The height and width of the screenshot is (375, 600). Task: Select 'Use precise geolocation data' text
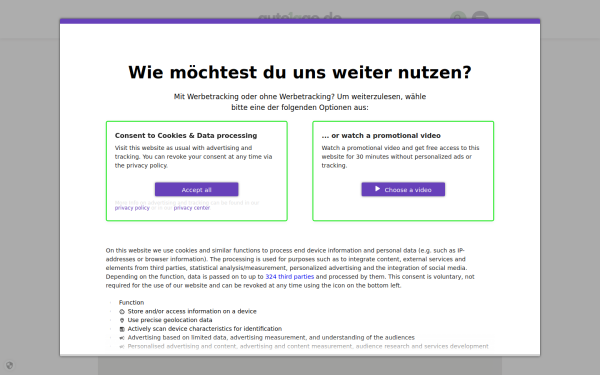point(170,320)
